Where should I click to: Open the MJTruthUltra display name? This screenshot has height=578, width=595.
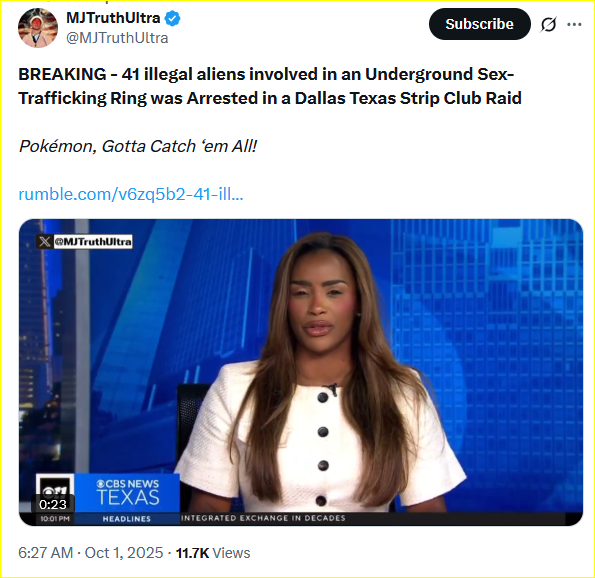coord(113,18)
